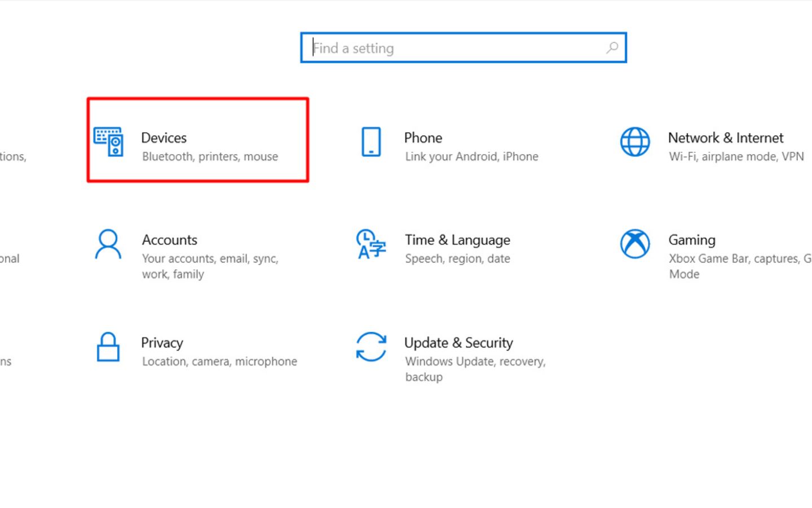Image resolution: width=812 pixels, height=508 pixels.
Task: Click the Privacy padlock icon
Action: pyautogui.click(x=108, y=347)
